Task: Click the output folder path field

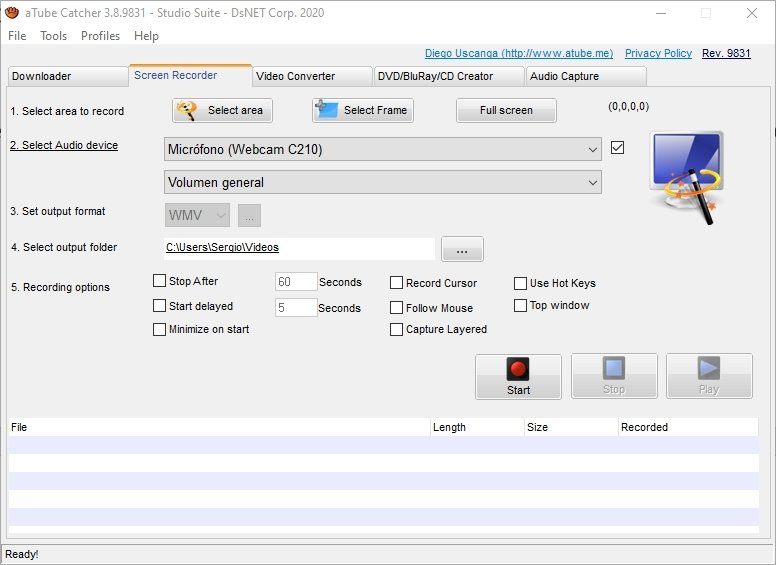Action: click(299, 248)
